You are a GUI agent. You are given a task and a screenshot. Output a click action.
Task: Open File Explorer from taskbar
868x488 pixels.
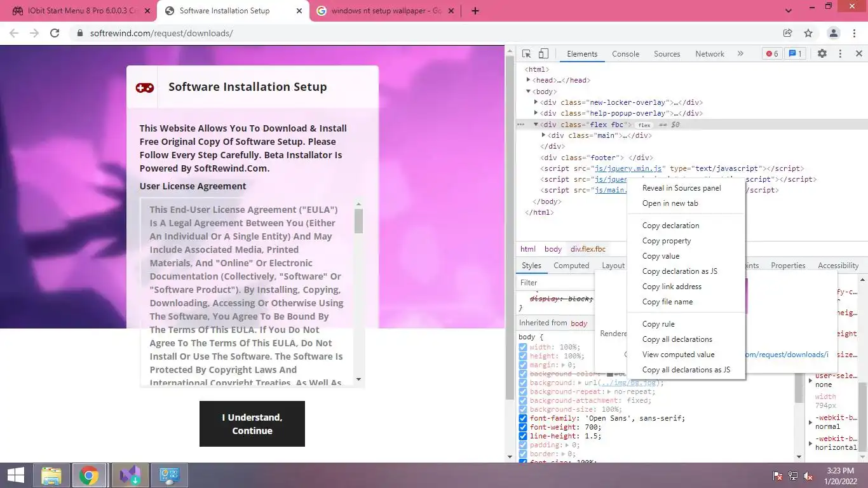(51, 475)
